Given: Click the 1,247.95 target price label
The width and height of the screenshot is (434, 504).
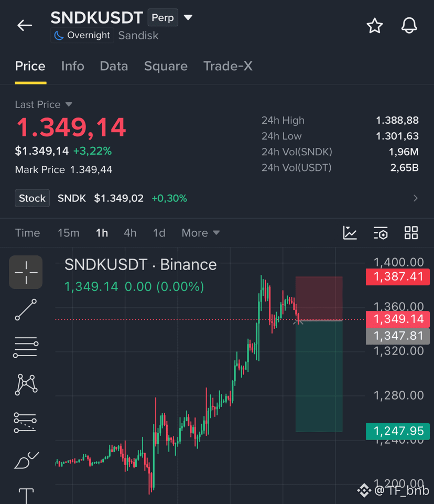Looking at the screenshot, I should tap(398, 431).
